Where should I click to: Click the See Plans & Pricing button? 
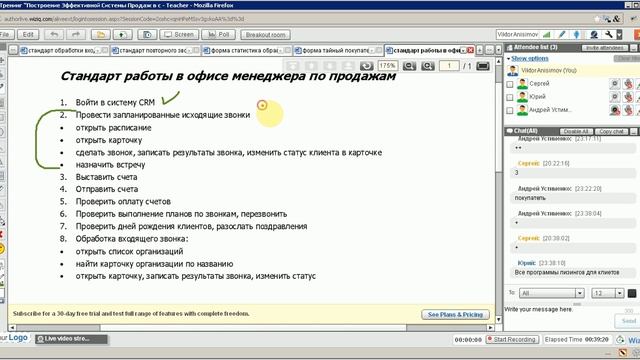[455, 314]
